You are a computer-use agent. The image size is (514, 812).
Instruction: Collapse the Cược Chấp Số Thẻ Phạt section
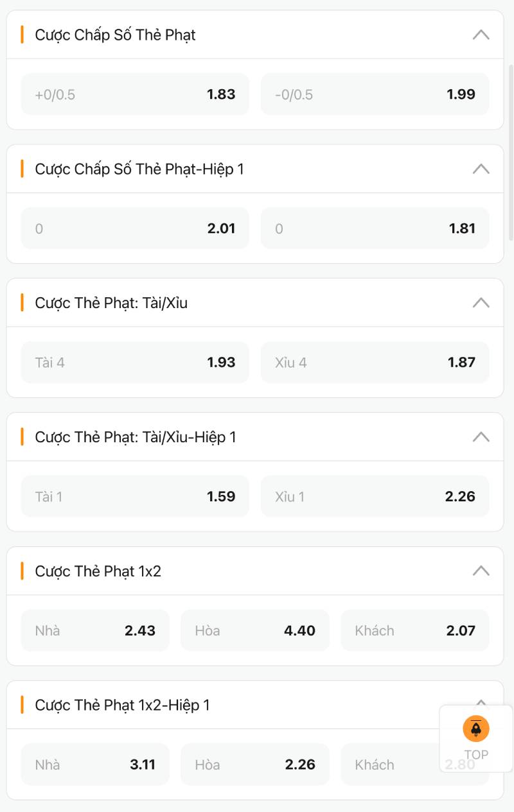tap(481, 35)
